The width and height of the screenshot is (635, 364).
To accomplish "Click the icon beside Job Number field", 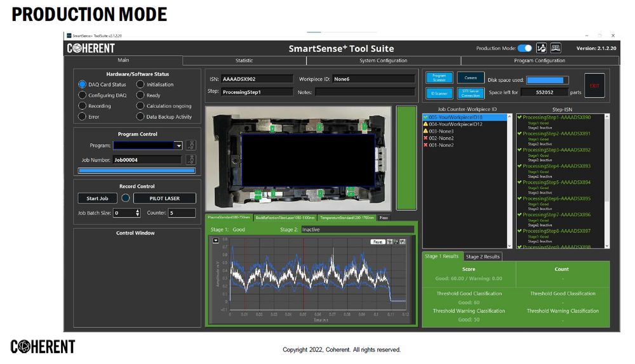I will 190,160.
